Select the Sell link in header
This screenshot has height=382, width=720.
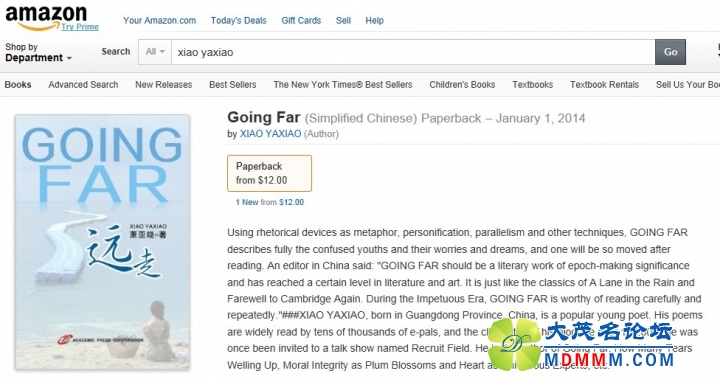pyautogui.click(x=343, y=21)
